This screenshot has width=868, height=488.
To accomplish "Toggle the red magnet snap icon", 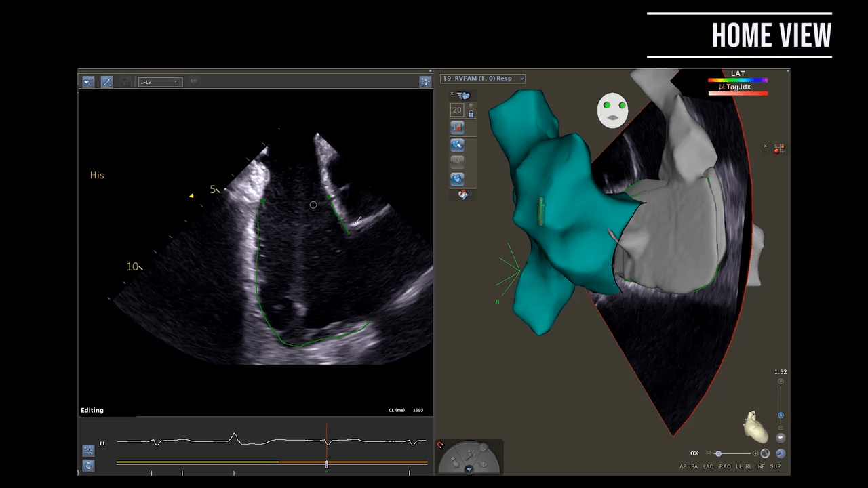I will (x=440, y=445).
